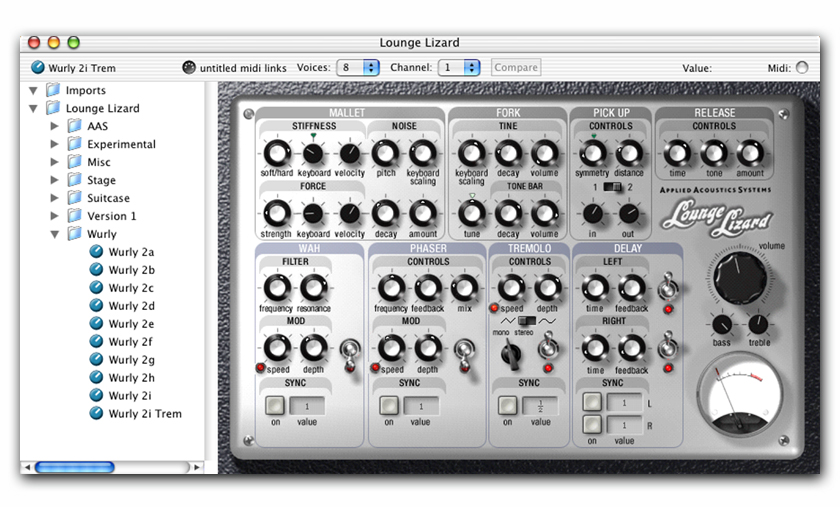Click the Imports folder icon
This screenshot has height=507, width=840.
(53, 90)
